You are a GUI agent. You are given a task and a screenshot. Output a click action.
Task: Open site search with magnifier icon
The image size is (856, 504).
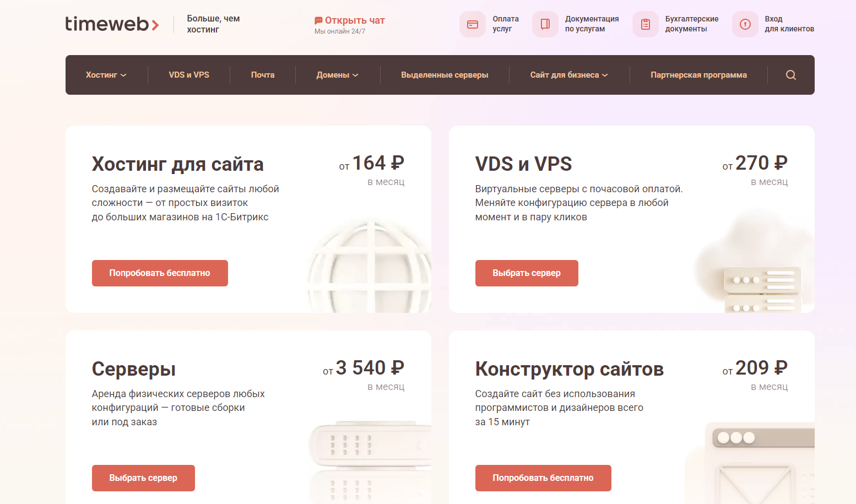coord(790,75)
